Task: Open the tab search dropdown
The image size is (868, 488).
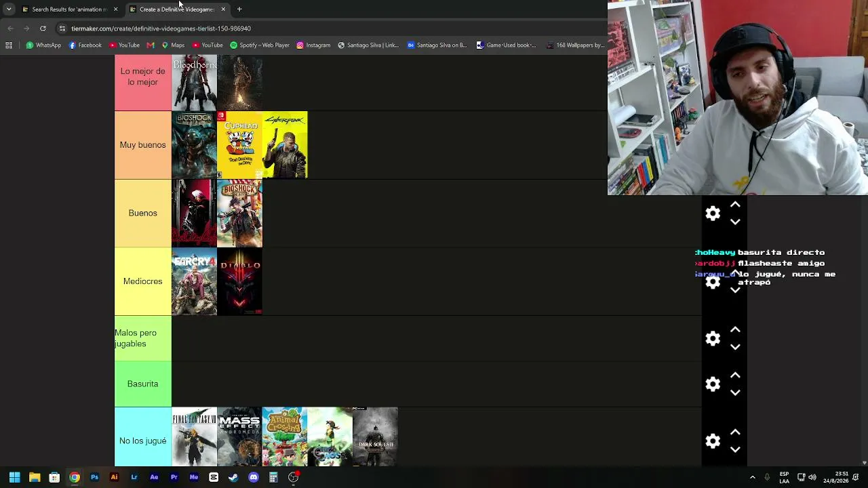Action: [x=9, y=9]
